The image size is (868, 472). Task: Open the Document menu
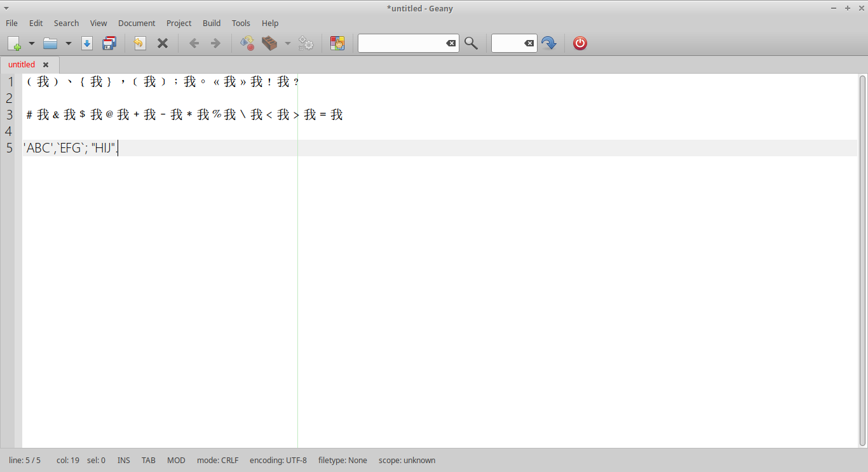137,23
